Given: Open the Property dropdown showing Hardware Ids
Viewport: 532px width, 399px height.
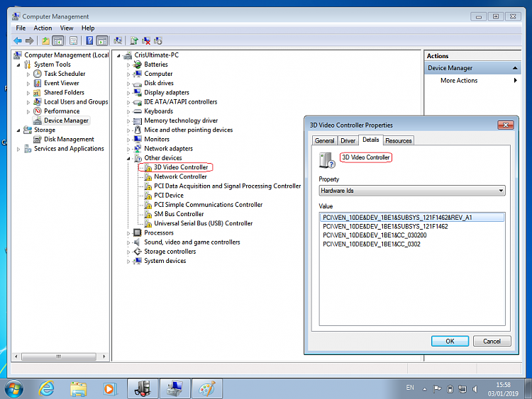Looking at the screenshot, I should (412, 191).
